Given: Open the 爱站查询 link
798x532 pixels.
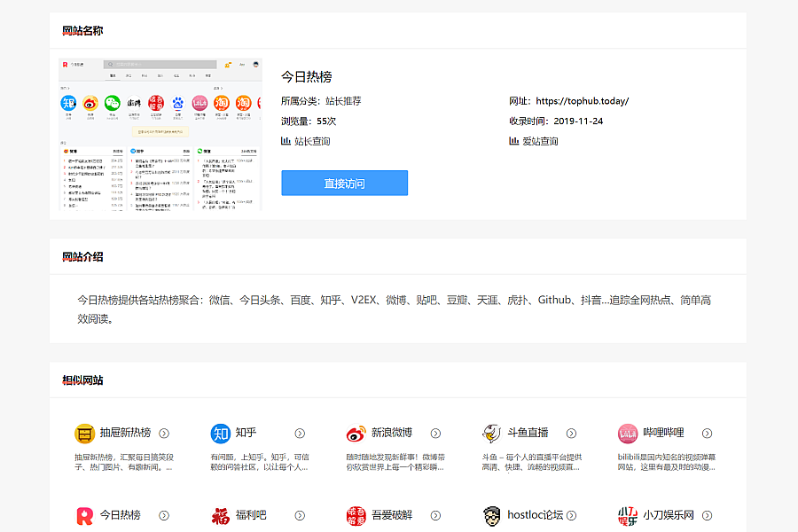Looking at the screenshot, I should point(540,141).
